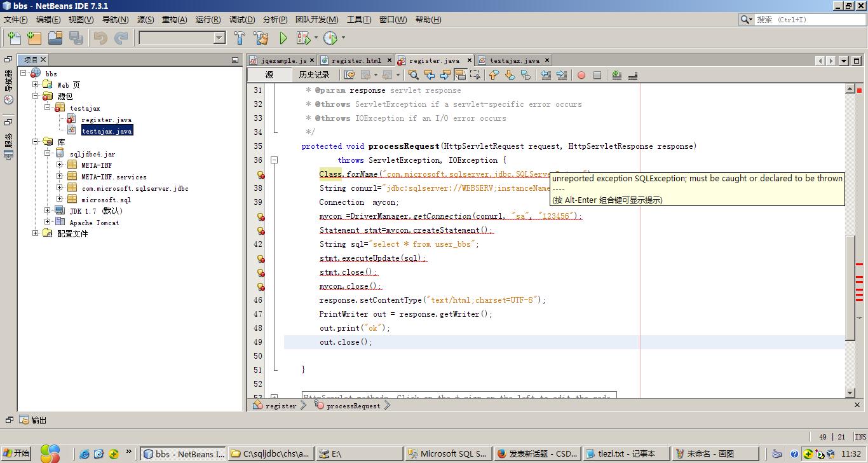Start macro recording with red circle icon
868x463 pixels.
coord(581,75)
